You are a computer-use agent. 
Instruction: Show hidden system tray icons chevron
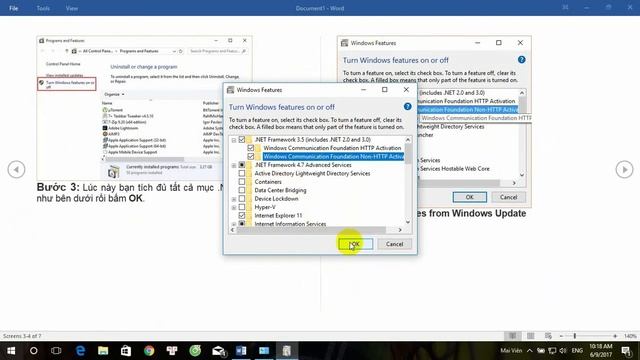tap(529, 351)
